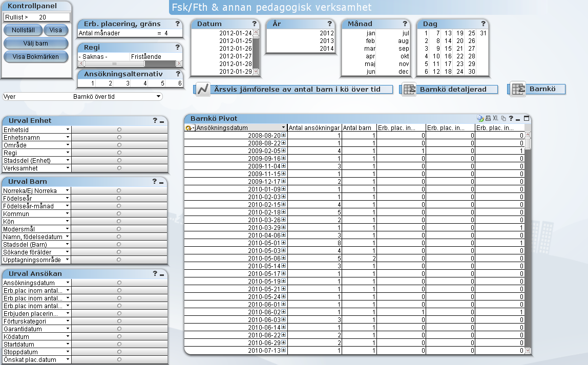The height and width of the screenshot is (365, 588).
Task: Click the pivot table icon beside Barnkö
Action: pos(519,89)
